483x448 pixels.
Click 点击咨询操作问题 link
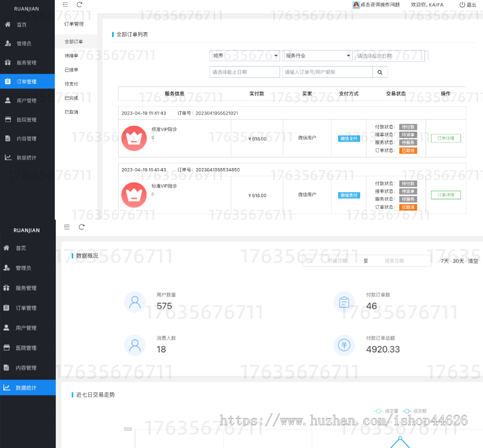point(380,5)
